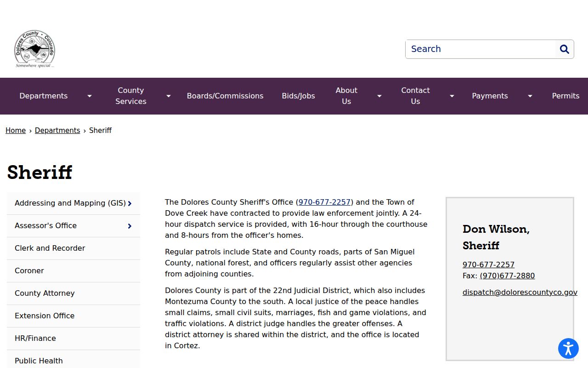Viewport: 588px width, 368px height.
Task: Open the County Services menu item
Action: point(131,96)
